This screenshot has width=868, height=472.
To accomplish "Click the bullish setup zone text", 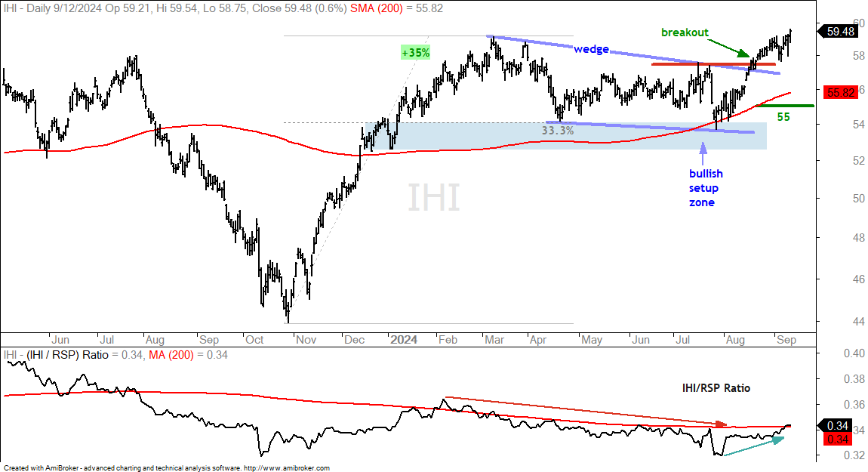I will pos(706,188).
